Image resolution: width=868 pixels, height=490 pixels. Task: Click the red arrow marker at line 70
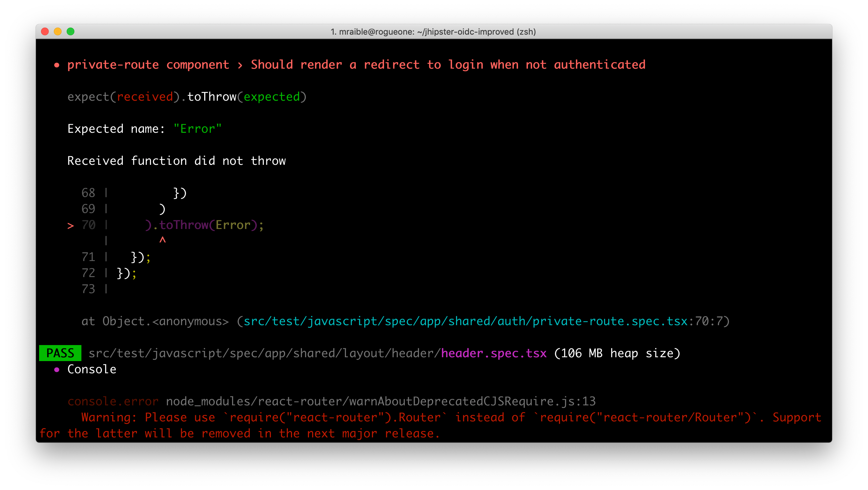click(71, 225)
